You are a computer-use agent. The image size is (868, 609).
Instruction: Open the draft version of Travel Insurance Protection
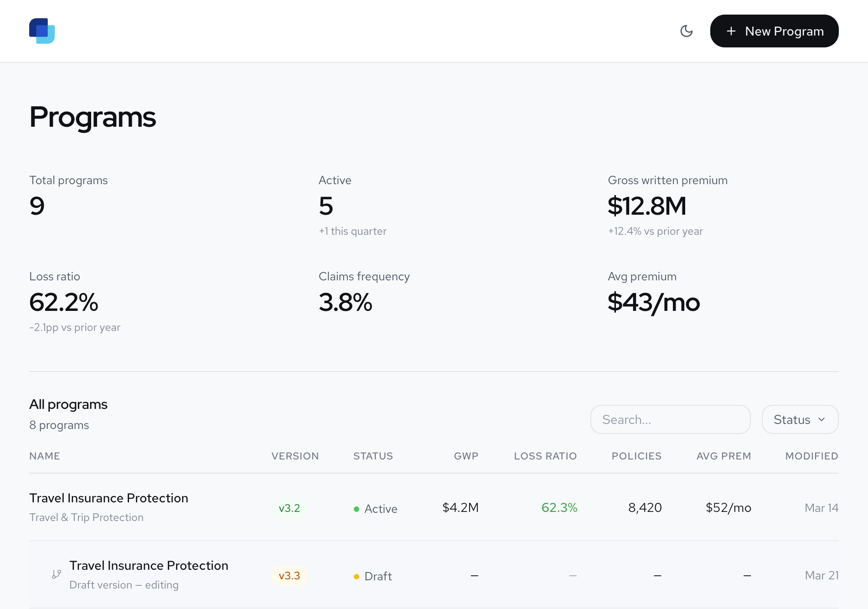149,565
